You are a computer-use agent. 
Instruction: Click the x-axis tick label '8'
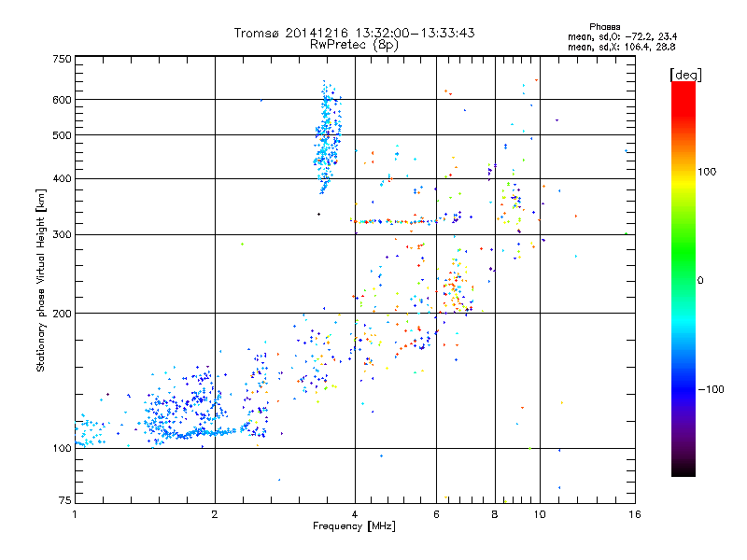[495, 514]
